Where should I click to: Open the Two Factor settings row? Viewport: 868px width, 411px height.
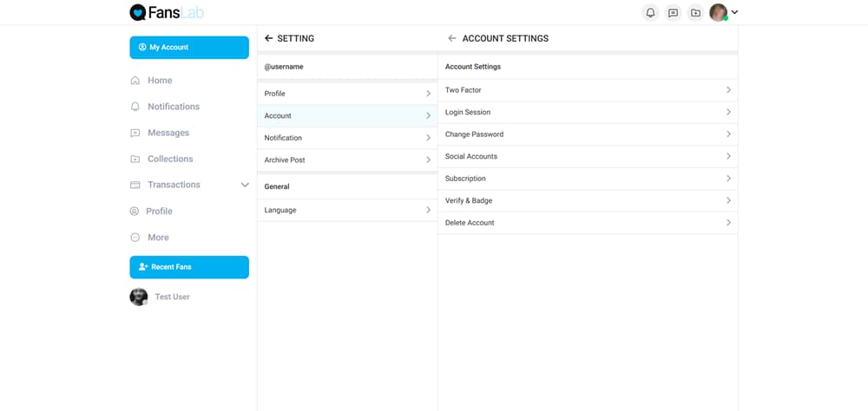588,90
